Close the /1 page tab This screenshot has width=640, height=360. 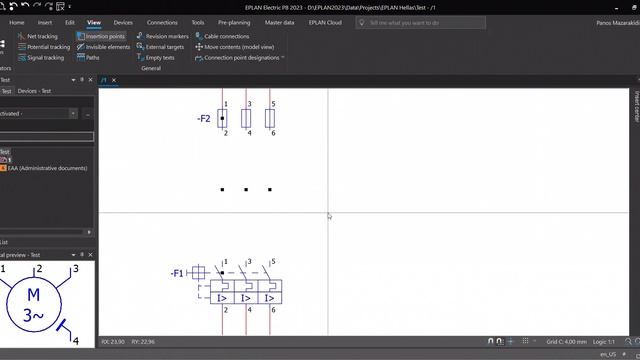[114, 80]
